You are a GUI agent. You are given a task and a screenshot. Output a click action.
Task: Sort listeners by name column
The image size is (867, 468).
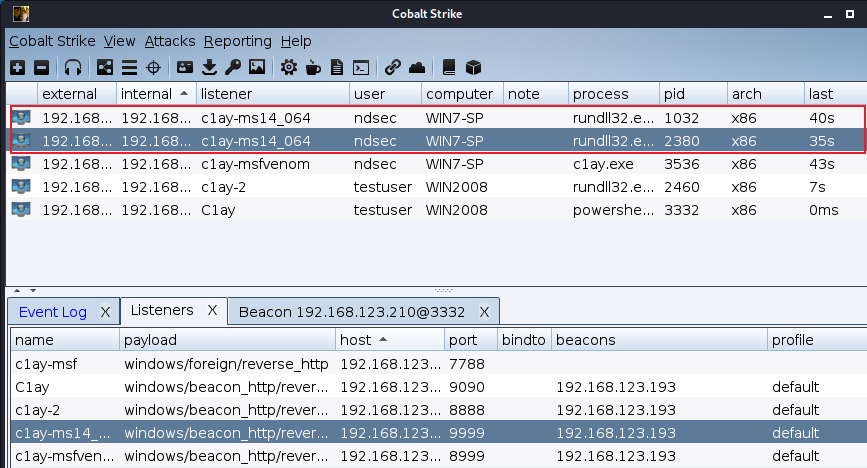65,340
